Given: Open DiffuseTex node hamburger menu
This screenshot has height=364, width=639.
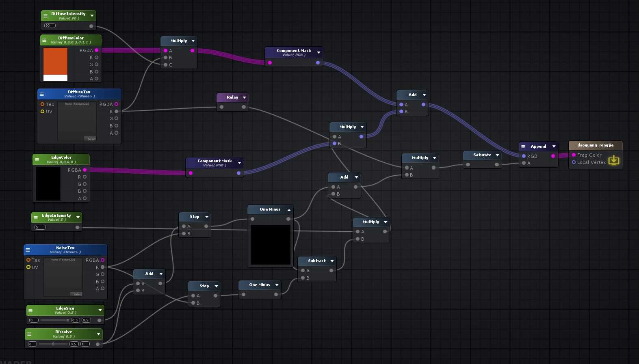Looking at the screenshot, I should point(42,94).
